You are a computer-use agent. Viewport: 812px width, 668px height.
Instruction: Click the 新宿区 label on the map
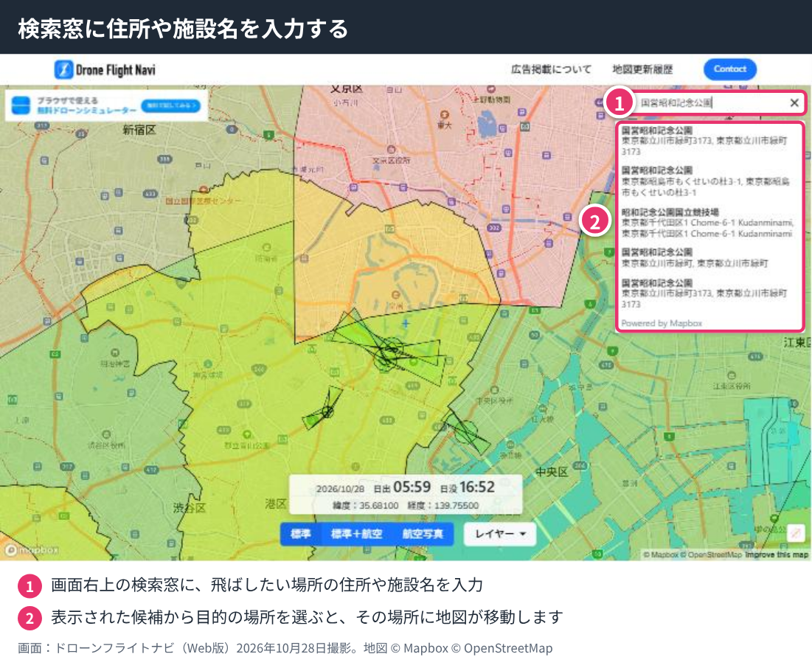pos(139,130)
